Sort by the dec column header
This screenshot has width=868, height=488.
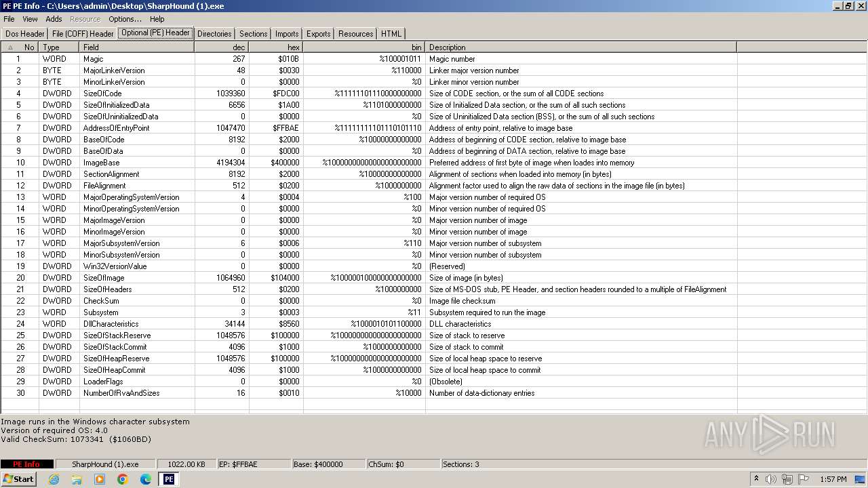tap(222, 47)
